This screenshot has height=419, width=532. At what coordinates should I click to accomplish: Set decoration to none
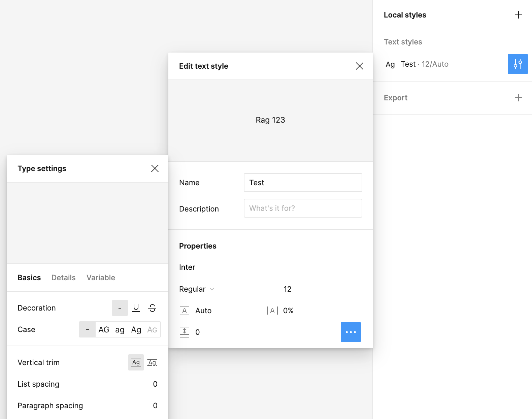tap(120, 308)
